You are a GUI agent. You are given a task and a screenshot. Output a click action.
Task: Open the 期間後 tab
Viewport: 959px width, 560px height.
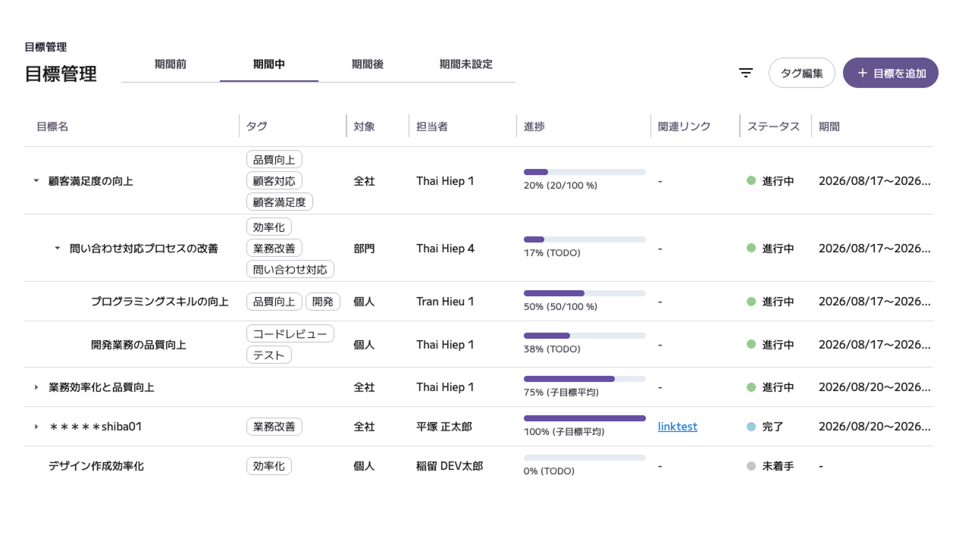click(368, 64)
